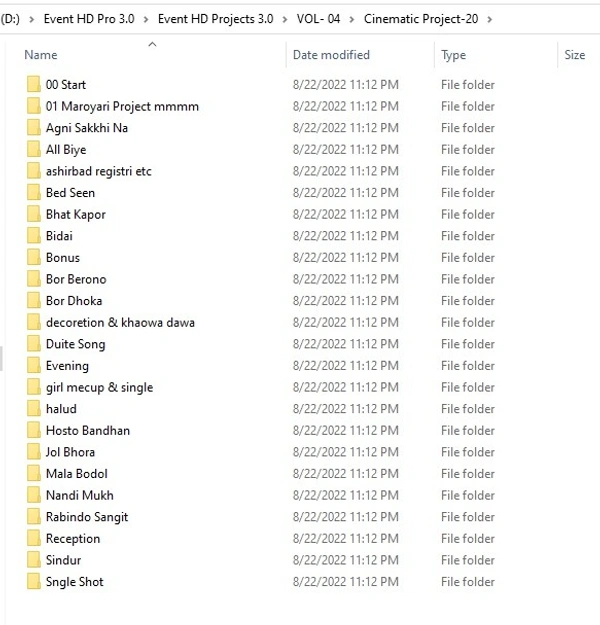Screen dimensions: 600x625
Task: Sort by the Date modified column
Action: 331,55
